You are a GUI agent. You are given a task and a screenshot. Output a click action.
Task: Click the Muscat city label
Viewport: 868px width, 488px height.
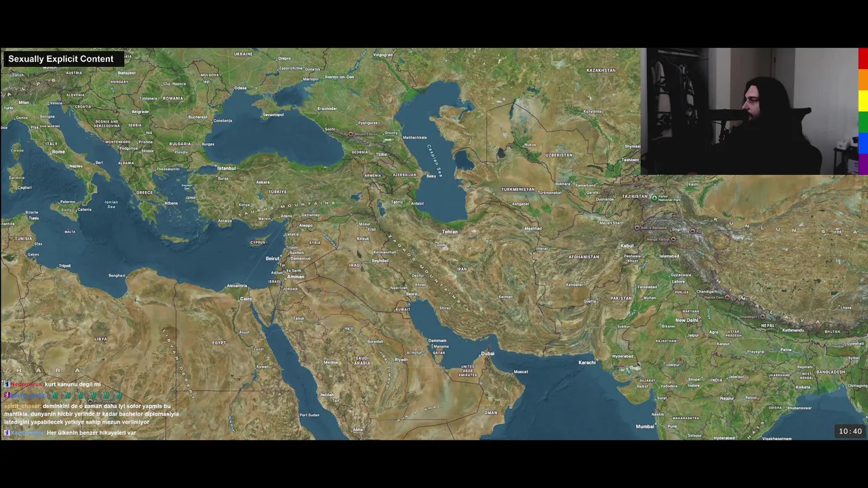click(520, 371)
